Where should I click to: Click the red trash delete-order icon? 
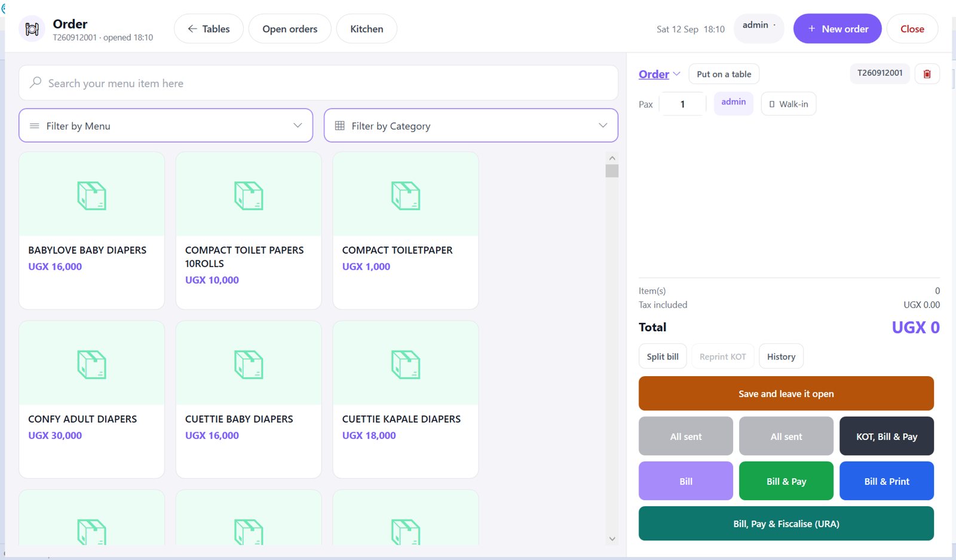click(x=927, y=74)
